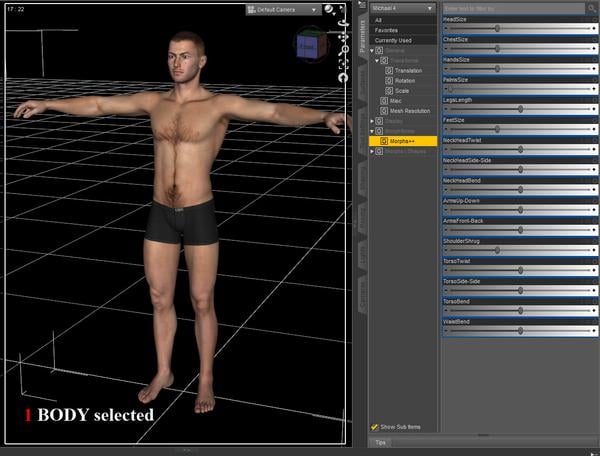Select the Rotation tree item
The height and width of the screenshot is (456, 600).
click(x=405, y=81)
